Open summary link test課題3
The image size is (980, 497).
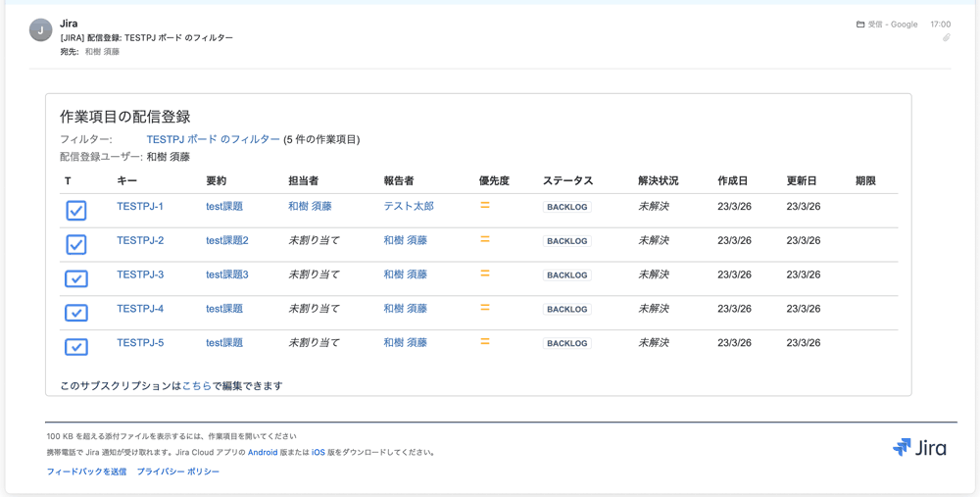227,274
